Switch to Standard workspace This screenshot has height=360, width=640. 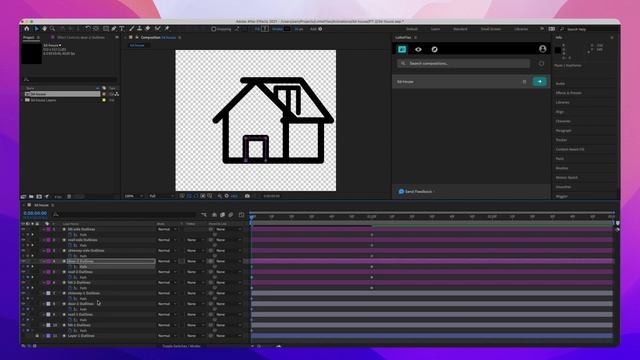460,29
